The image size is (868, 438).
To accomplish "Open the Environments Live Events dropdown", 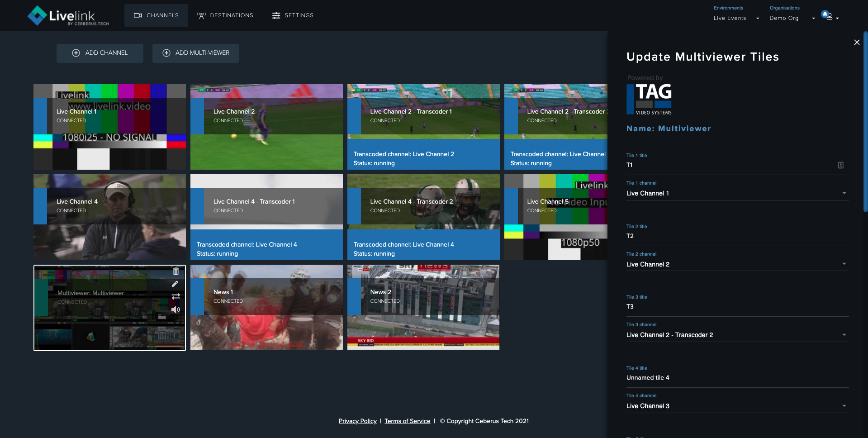I will pyautogui.click(x=736, y=18).
